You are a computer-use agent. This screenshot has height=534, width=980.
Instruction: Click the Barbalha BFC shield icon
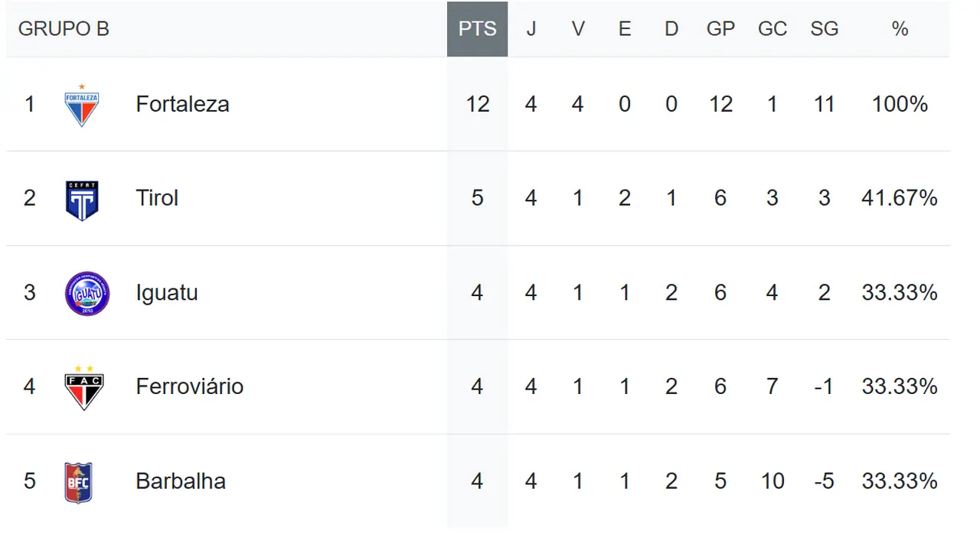coord(79,482)
